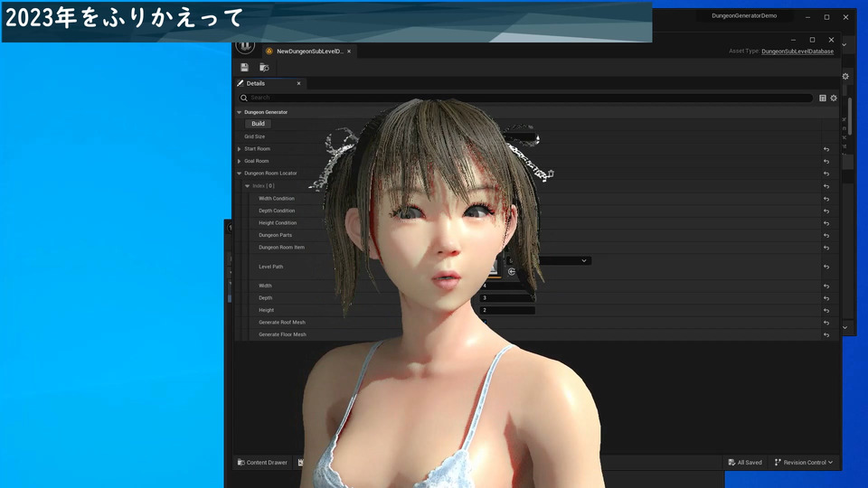Collapse the Index [0] element
Image resolution: width=868 pixels, height=488 pixels.
pyautogui.click(x=248, y=186)
